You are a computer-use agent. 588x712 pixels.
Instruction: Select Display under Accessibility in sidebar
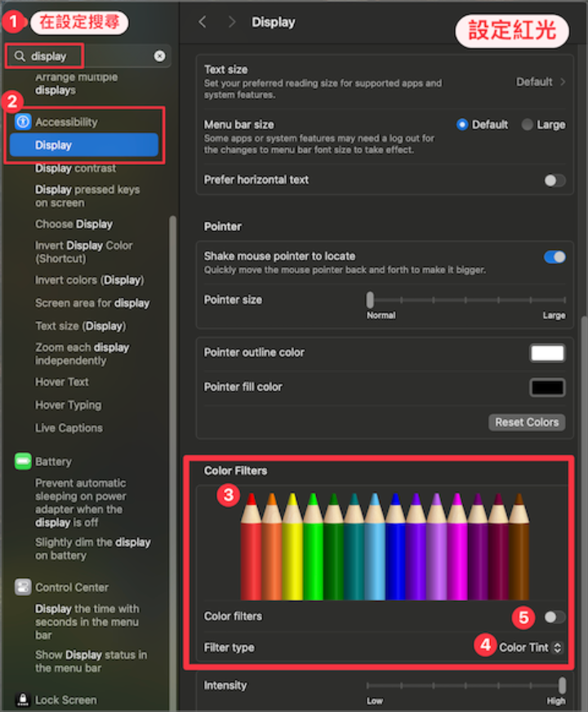pyautogui.click(x=84, y=145)
